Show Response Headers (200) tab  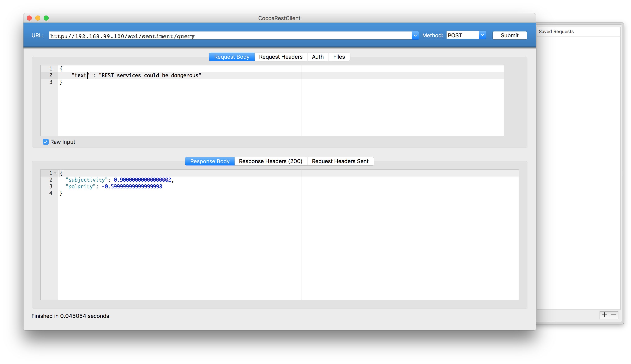[x=270, y=161]
